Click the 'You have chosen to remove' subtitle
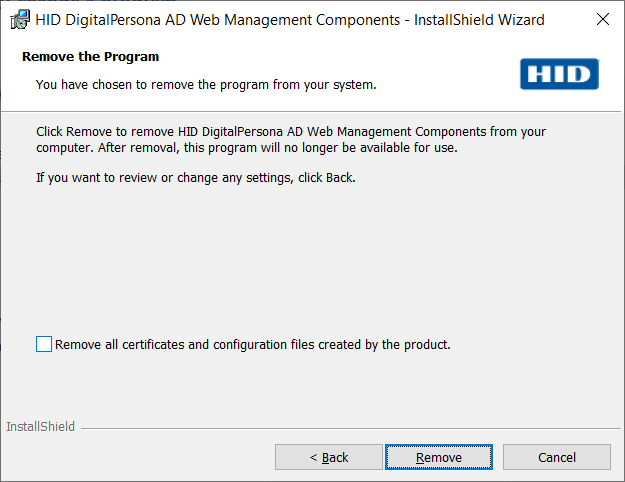 pyautogui.click(x=205, y=85)
